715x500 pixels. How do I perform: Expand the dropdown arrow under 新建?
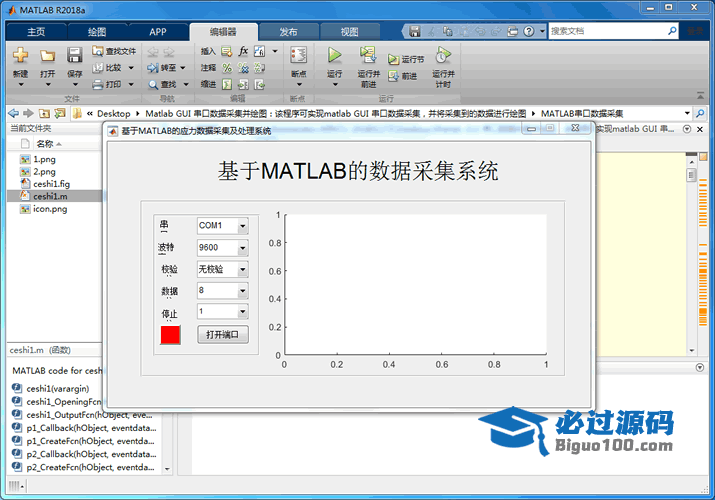click(21, 84)
